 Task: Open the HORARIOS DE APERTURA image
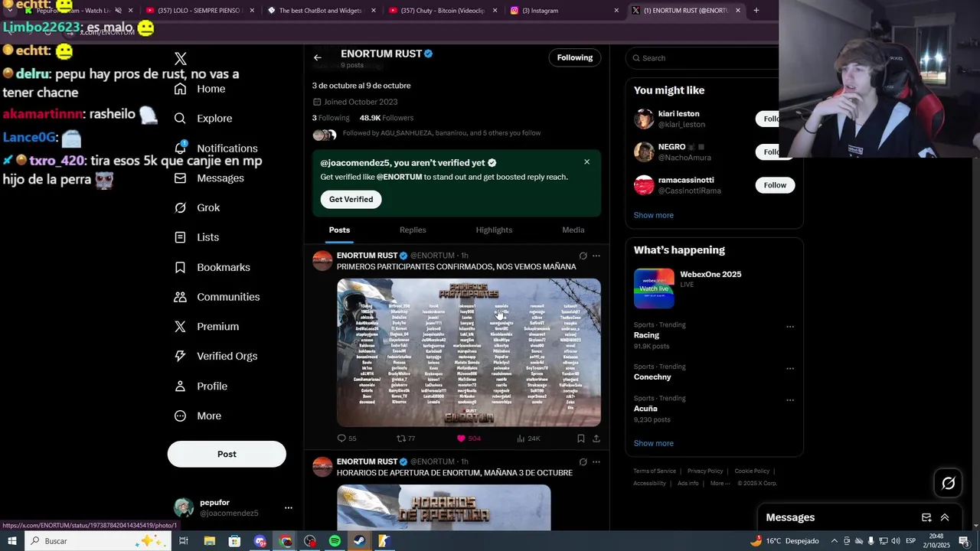click(x=443, y=507)
